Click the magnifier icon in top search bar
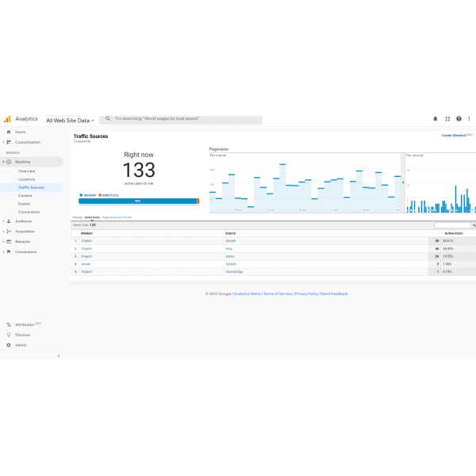476x476 pixels. [108, 119]
